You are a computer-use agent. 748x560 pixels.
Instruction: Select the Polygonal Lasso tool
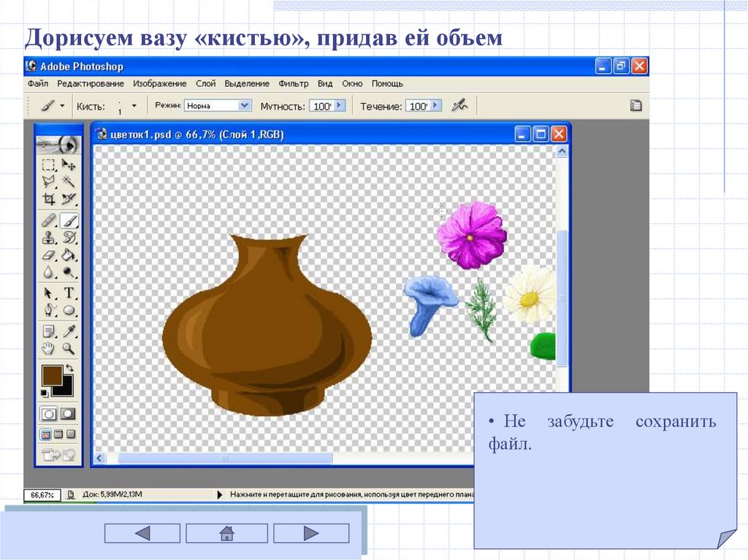[x=48, y=181]
